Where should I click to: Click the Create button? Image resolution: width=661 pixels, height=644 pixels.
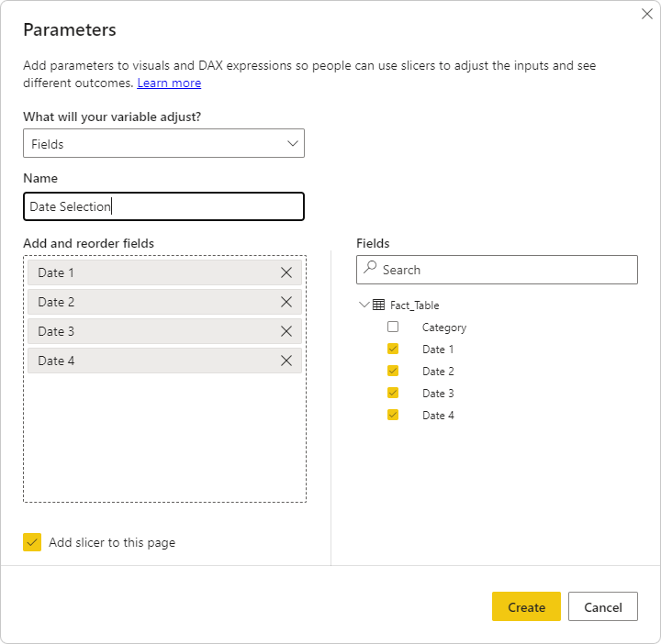[526, 606]
